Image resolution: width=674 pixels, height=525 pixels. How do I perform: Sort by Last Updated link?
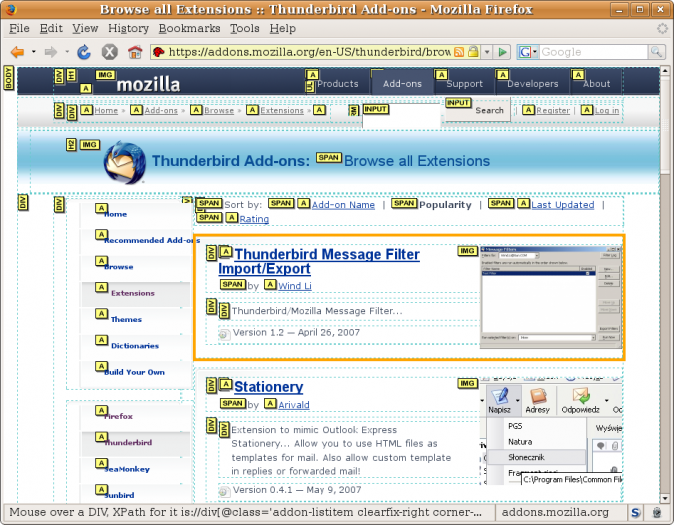pyautogui.click(x=563, y=205)
